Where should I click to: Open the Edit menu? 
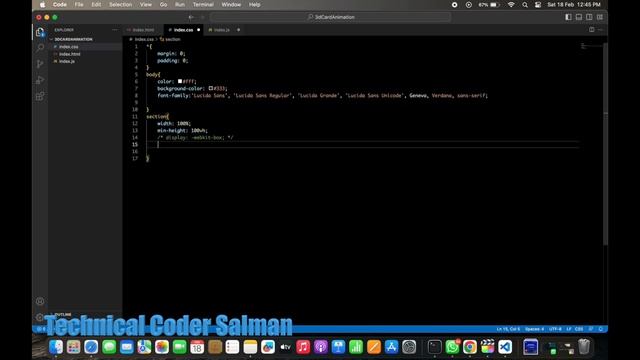96,4
